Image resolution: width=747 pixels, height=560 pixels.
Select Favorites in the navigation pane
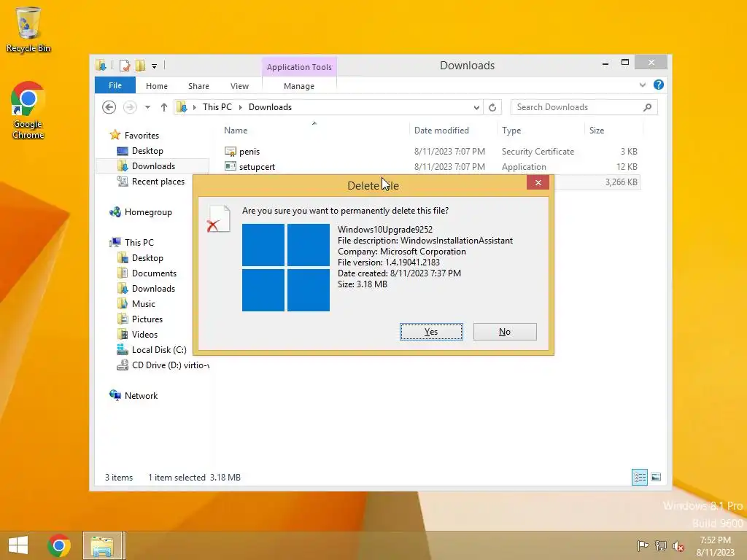coord(142,135)
